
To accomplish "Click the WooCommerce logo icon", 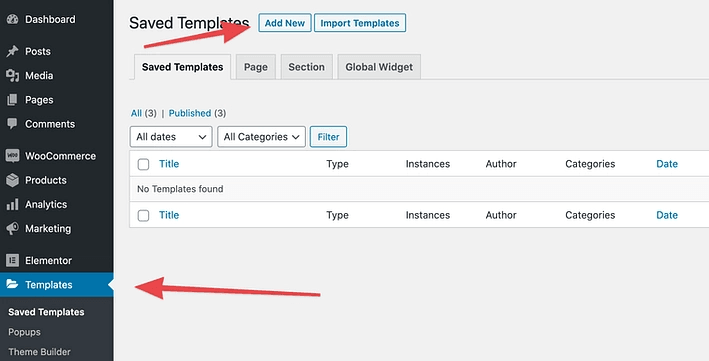I will (x=12, y=156).
